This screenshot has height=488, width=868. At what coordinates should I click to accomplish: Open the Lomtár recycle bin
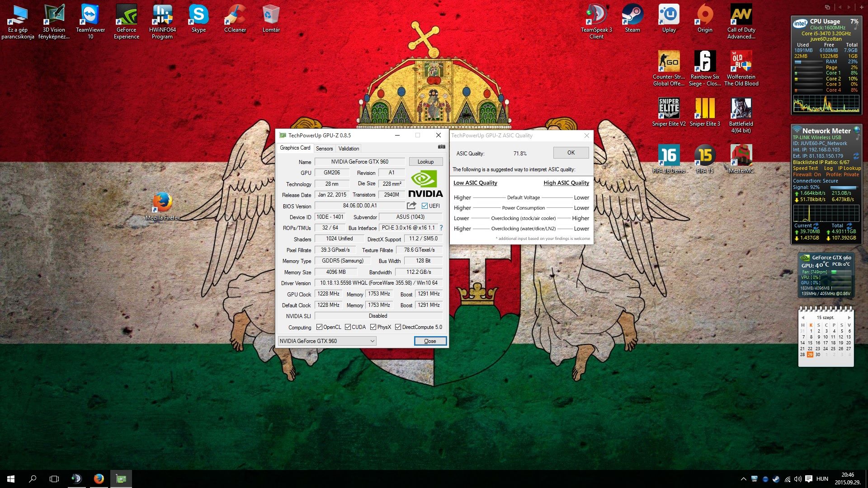point(271,18)
